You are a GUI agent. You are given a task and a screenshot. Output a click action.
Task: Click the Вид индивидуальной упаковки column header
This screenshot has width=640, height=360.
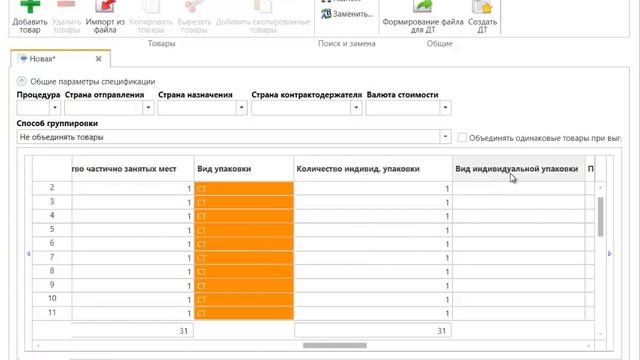pyautogui.click(x=518, y=169)
